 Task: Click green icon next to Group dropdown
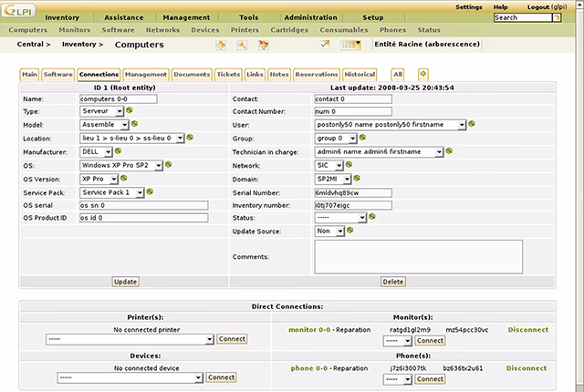click(x=362, y=138)
